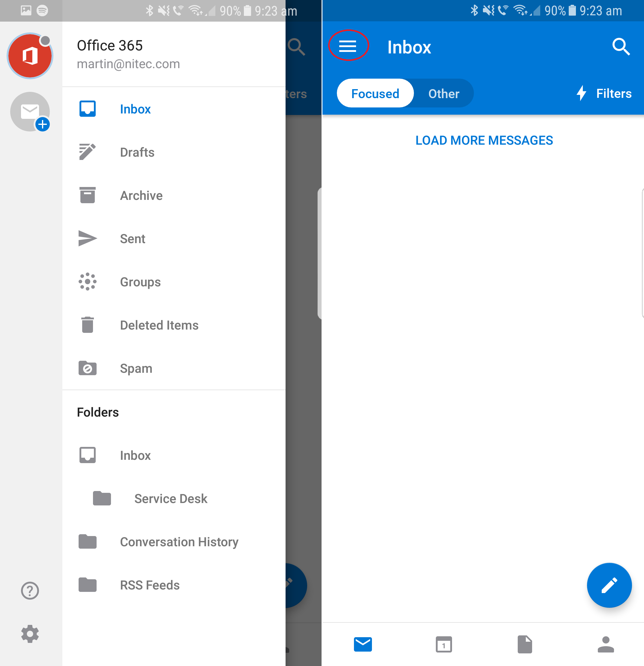Select the Office 365 account avatar
The height and width of the screenshot is (666, 644).
30,56
